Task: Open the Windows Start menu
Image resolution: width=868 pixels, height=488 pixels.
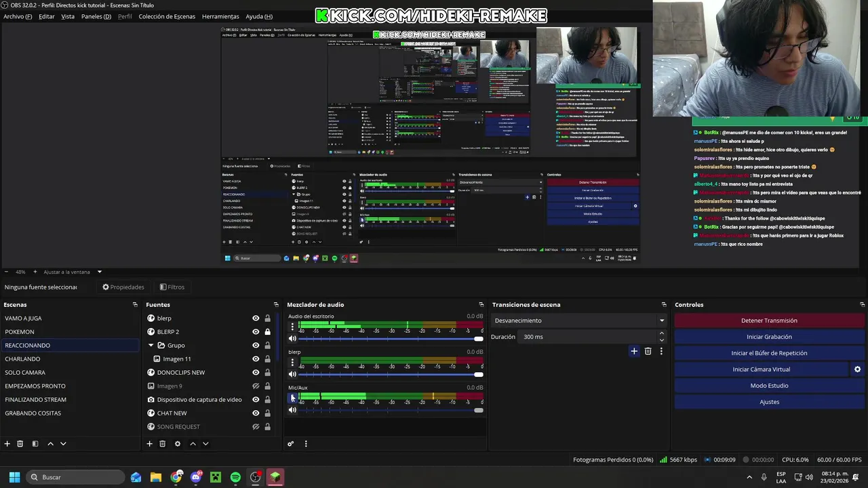Action: click(x=14, y=477)
